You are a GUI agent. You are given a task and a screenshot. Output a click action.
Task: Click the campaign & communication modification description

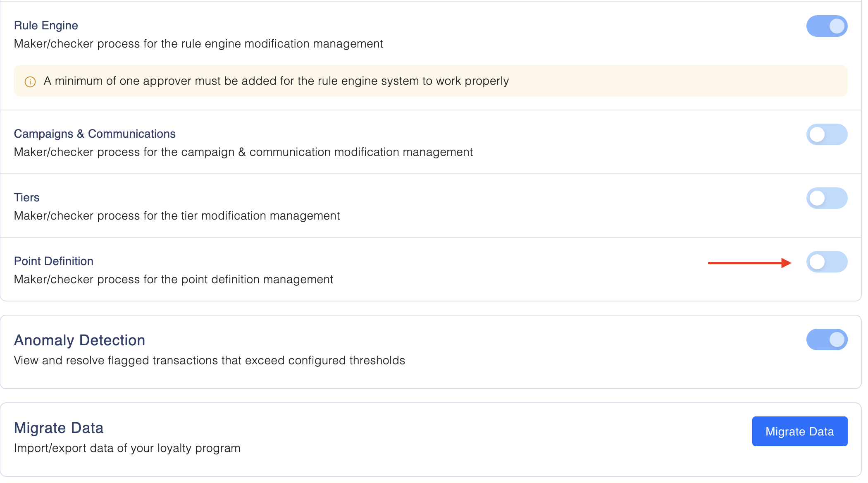pyautogui.click(x=243, y=152)
